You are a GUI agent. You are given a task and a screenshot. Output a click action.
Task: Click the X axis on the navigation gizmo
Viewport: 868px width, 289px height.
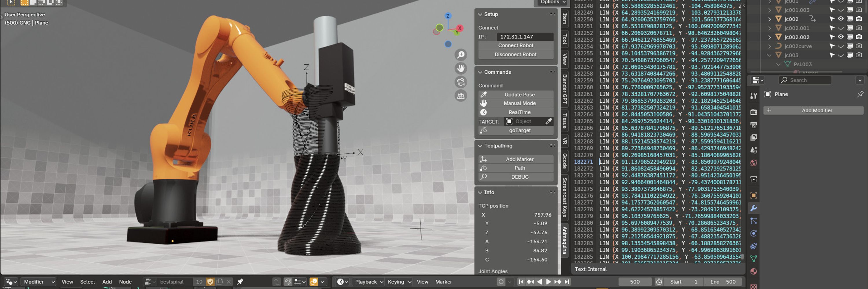click(x=460, y=28)
